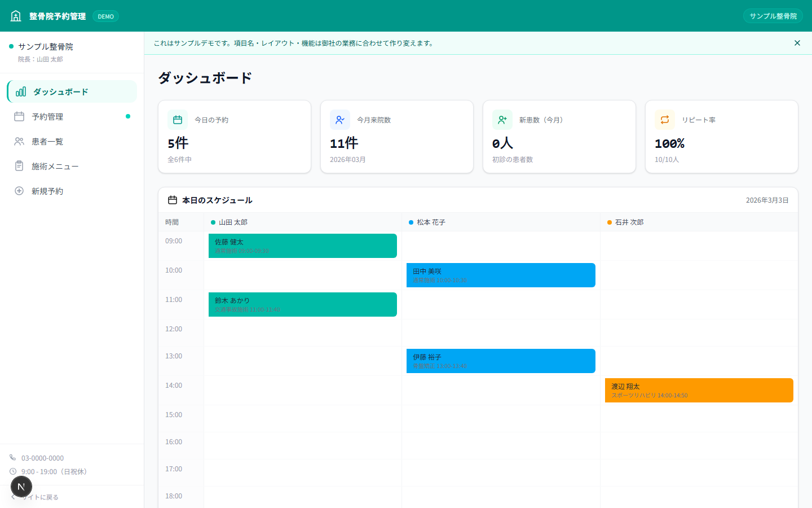Click the clinic building logo icon
The width and height of the screenshot is (812, 508).
pos(16,16)
